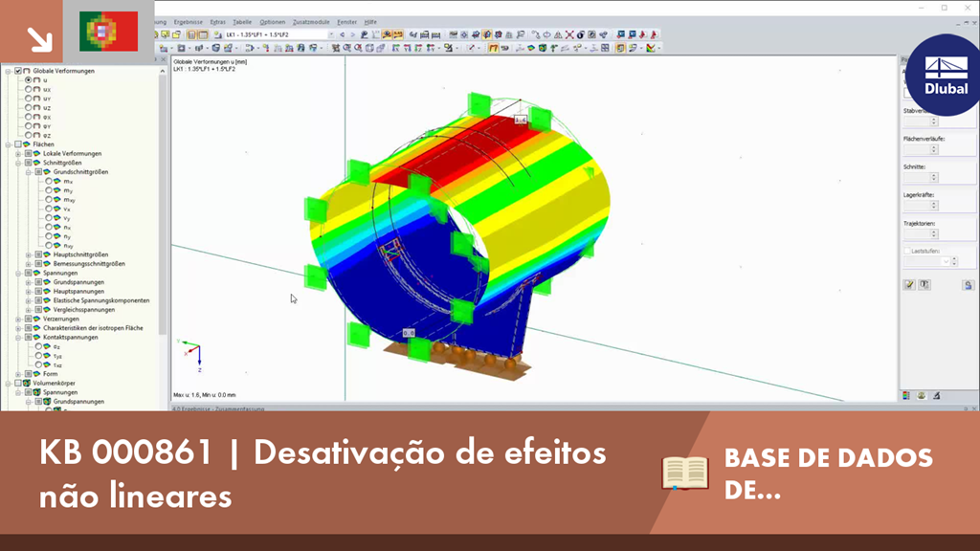Select the φx rotation radio button

pos(28,117)
